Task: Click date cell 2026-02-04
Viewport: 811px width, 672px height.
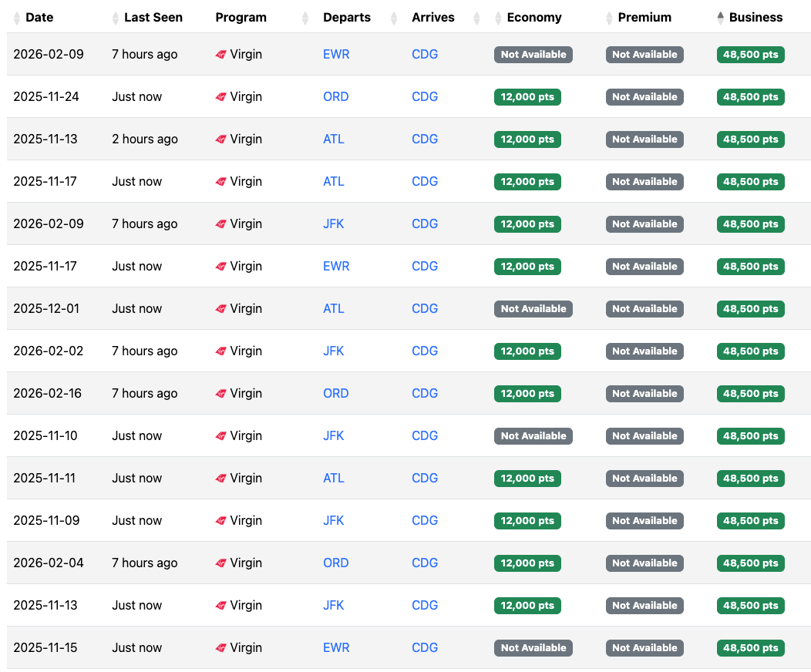Action: click(48, 563)
